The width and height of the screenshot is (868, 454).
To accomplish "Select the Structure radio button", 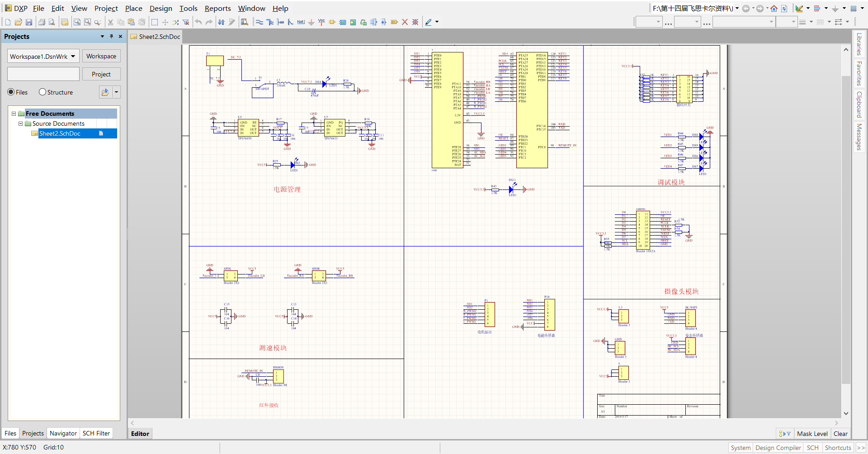I will coord(42,92).
